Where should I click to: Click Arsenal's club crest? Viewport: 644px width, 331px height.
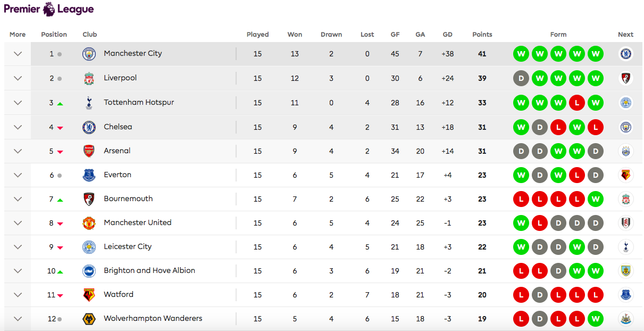point(89,151)
